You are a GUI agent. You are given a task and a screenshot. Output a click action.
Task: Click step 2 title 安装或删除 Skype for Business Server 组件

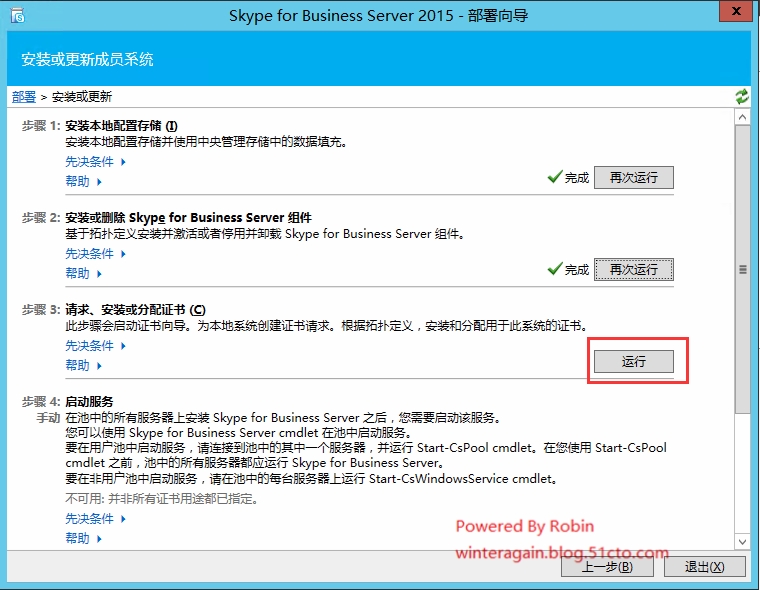point(189,218)
